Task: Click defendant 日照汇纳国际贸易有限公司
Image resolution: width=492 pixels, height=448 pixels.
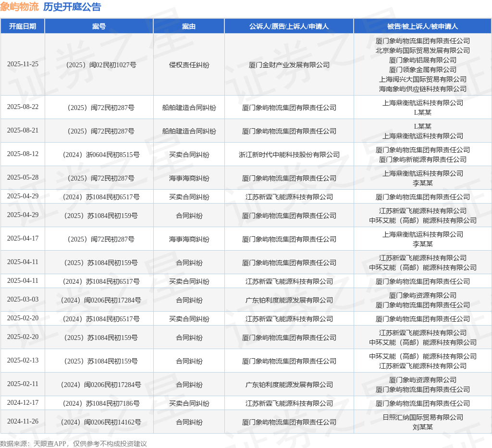Action: pos(423,417)
